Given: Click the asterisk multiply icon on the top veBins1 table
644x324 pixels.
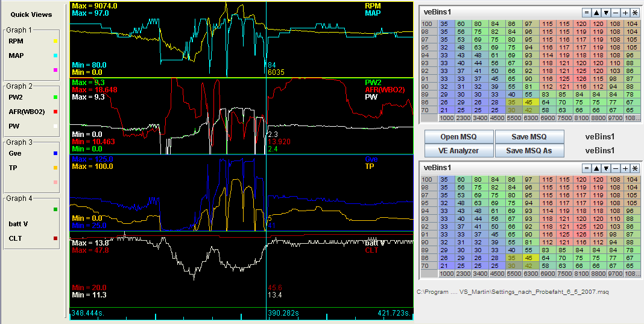Looking at the screenshot, I should 634,12.
